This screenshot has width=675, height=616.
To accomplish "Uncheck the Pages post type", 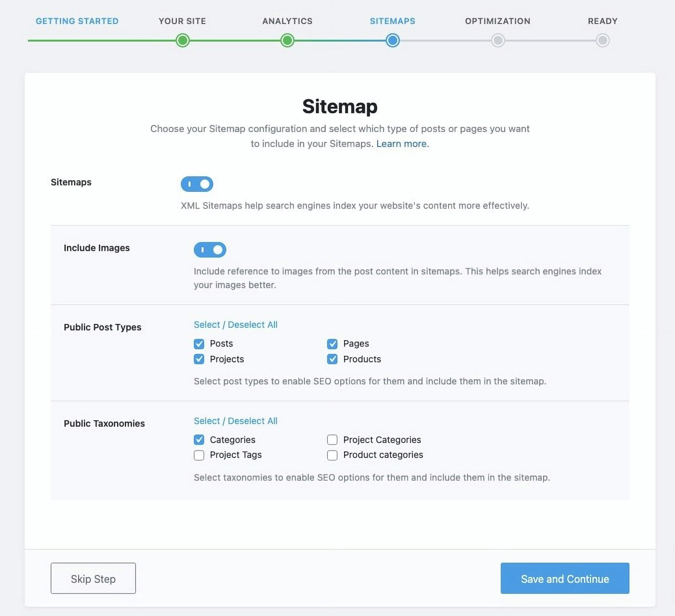I will coord(332,344).
